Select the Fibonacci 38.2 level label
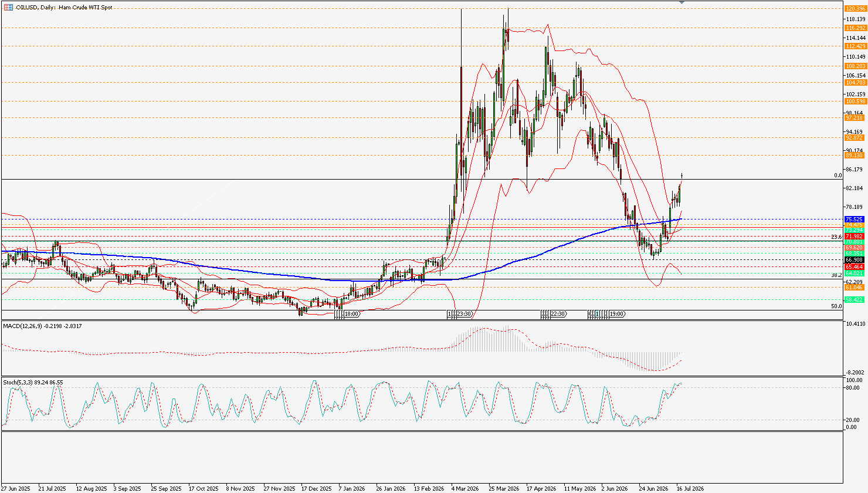 click(x=837, y=275)
